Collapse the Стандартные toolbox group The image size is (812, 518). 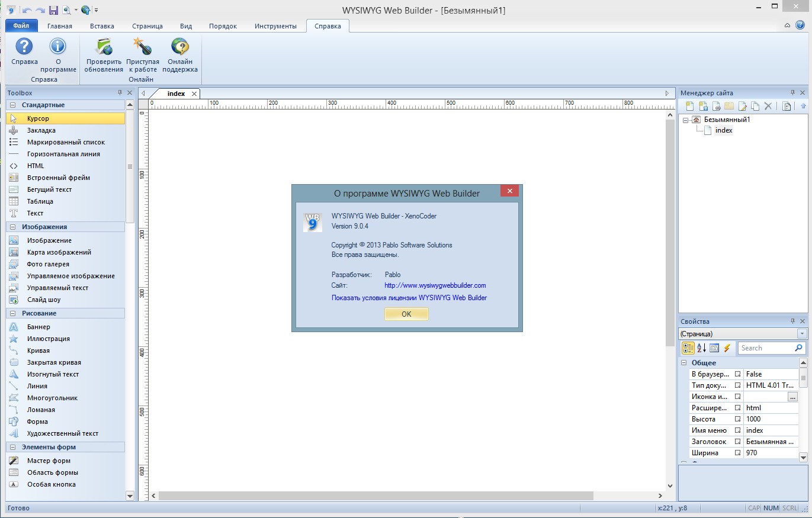pos(13,105)
